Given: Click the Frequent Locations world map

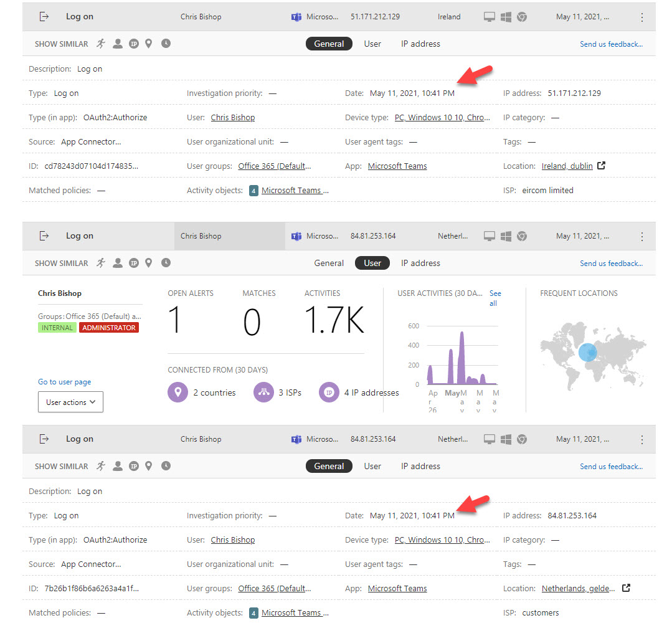Looking at the screenshot, I should pos(592,355).
